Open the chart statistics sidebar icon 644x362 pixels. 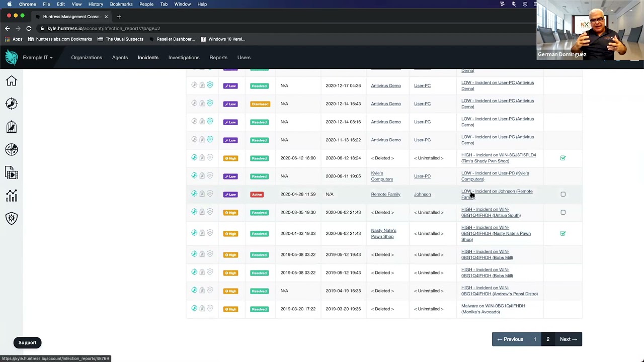tap(12, 196)
